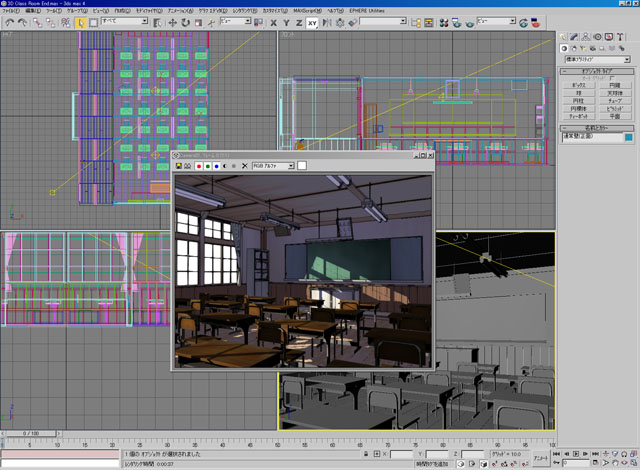Open the MAXScript menu
Viewport: 640px width, 470px height.
point(307,11)
